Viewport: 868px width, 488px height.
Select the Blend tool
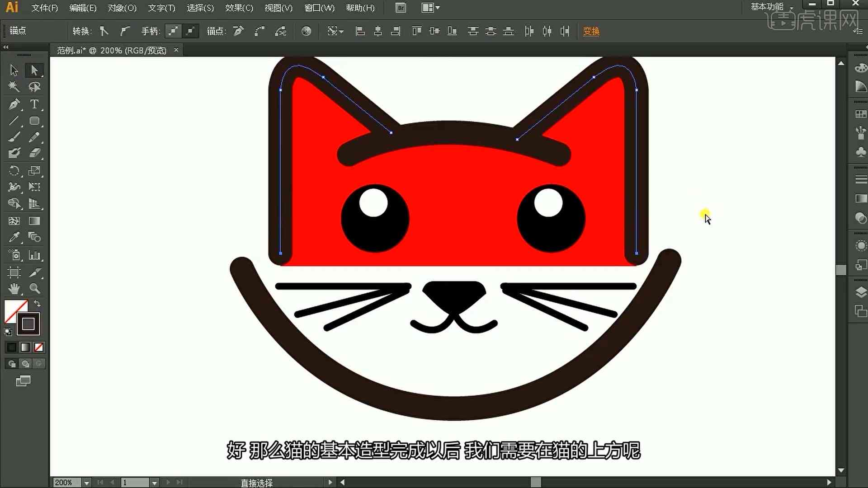tap(34, 237)
